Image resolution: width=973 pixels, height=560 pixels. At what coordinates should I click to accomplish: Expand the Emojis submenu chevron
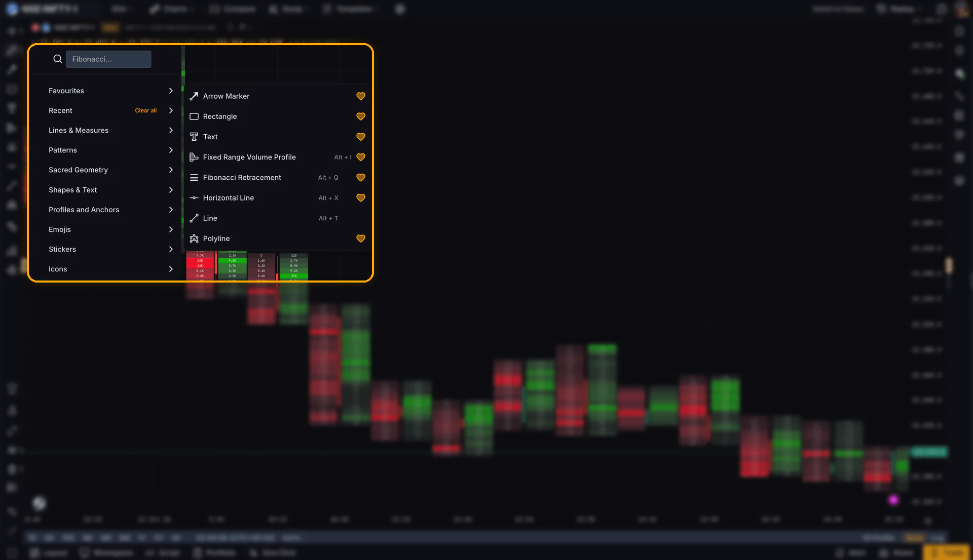[171, 229]
